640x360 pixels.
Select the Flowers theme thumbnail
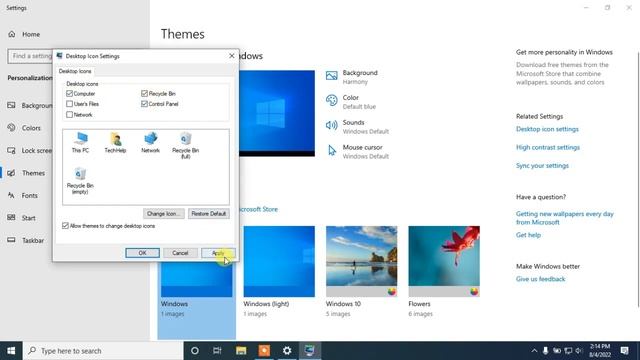(444, 262)
